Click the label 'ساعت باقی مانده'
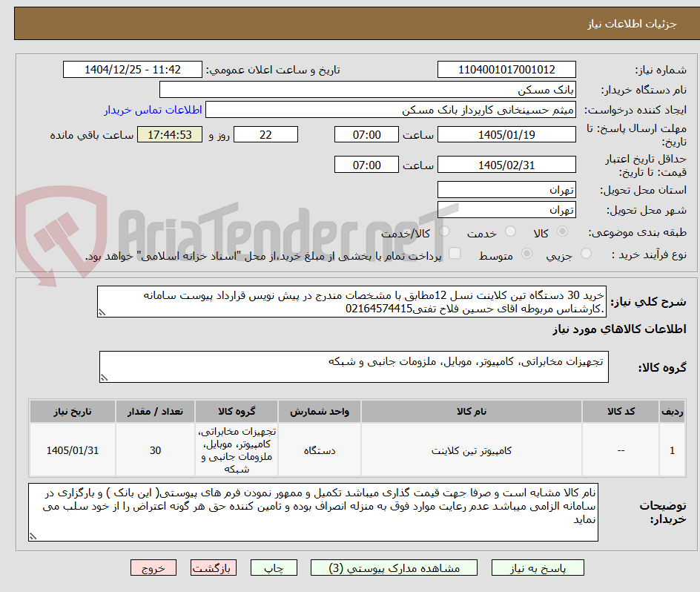700x592 pixels. point(91,135)
